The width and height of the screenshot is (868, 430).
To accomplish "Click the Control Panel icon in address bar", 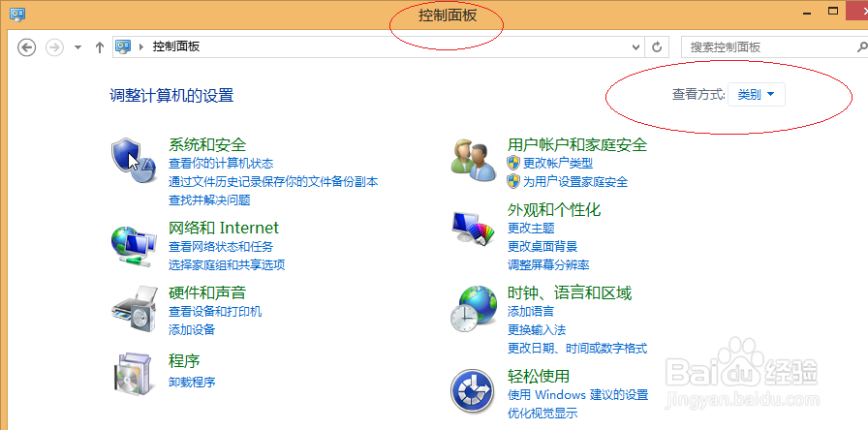I will click(x=123, y=47).
